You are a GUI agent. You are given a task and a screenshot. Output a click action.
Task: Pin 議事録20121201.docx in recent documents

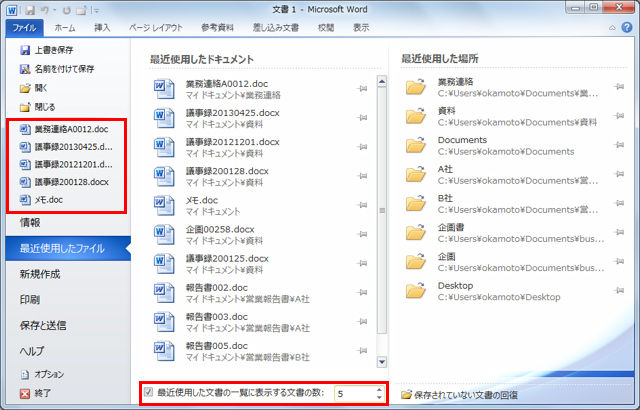(362, 146)
